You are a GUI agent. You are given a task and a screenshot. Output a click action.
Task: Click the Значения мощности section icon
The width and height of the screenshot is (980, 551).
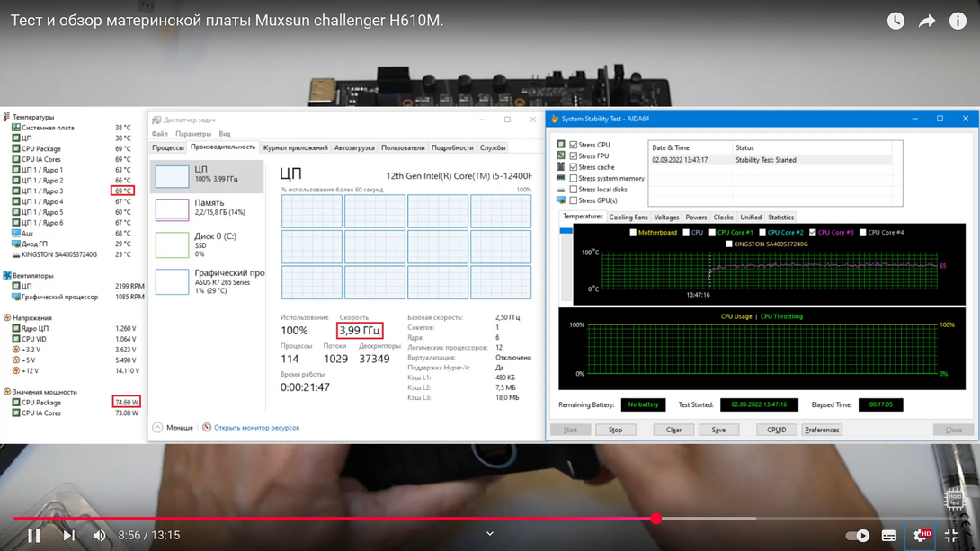7,392
